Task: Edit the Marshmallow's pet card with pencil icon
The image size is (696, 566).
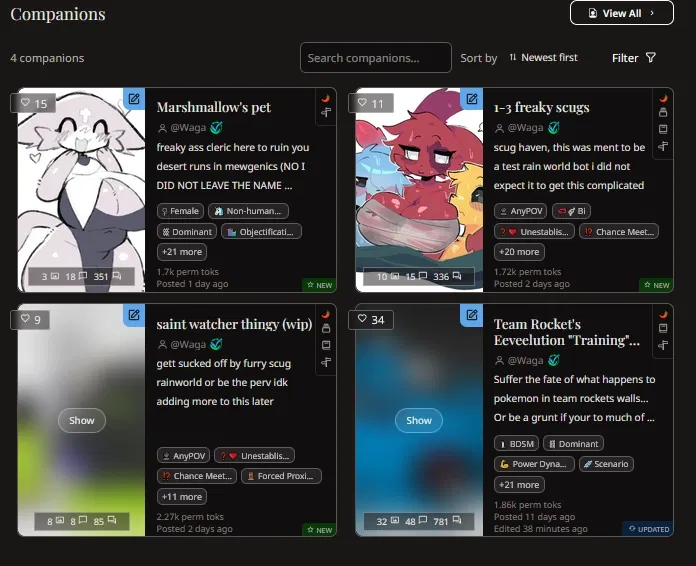Action: [134, 99]
